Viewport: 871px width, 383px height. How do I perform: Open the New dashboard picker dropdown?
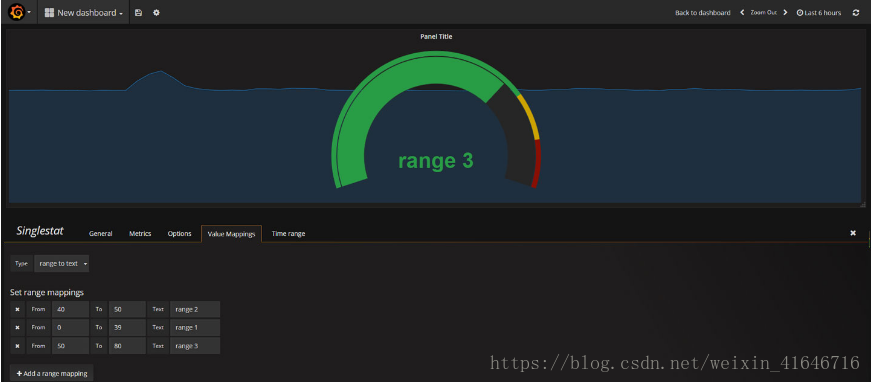click(x=84, y=12)
